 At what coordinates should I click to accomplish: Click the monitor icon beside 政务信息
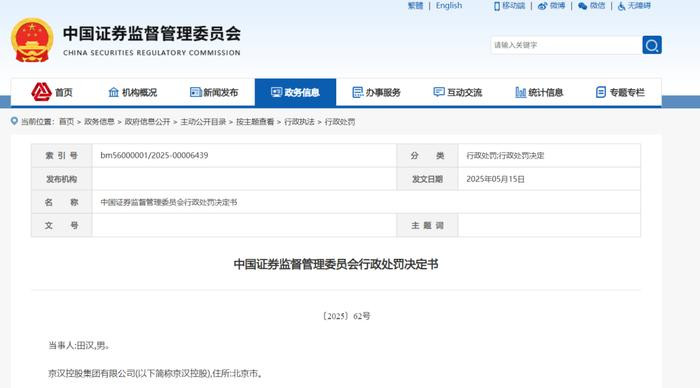tap(276, 92)
